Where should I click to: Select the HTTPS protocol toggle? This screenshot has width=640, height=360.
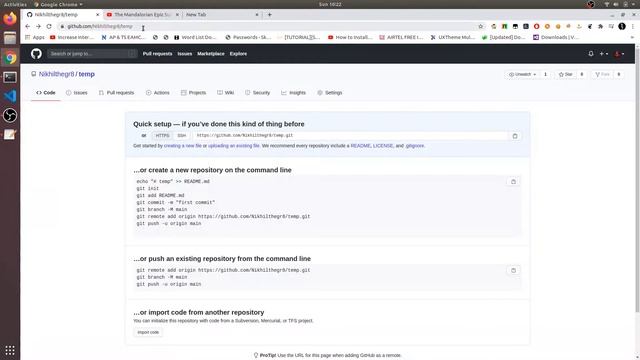coord(162,136)
